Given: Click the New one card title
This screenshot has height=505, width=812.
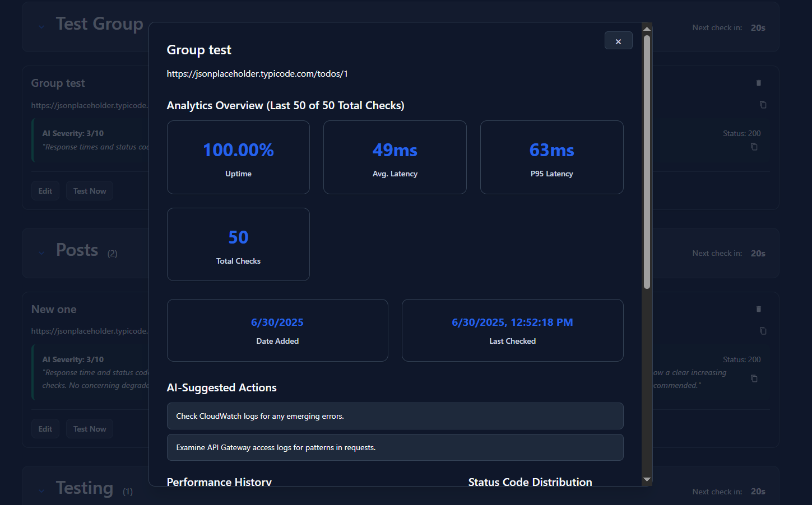Looking at the screenshot, I should point(54,309).
